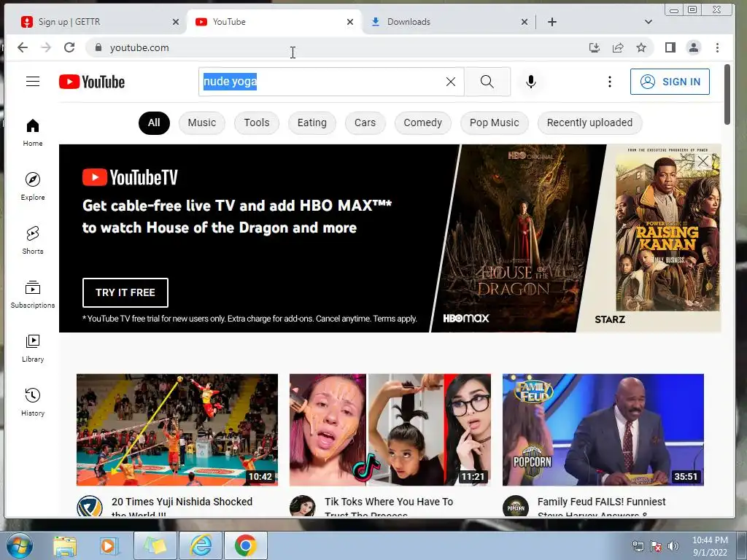Open Internet Explorer from the taskbar

coord(201,545)
